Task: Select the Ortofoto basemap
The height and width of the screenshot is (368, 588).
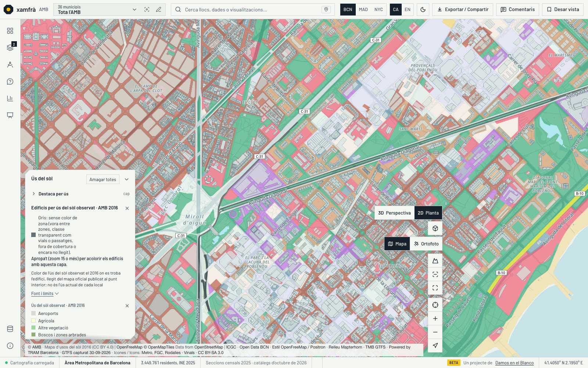Action: (426, 244)
